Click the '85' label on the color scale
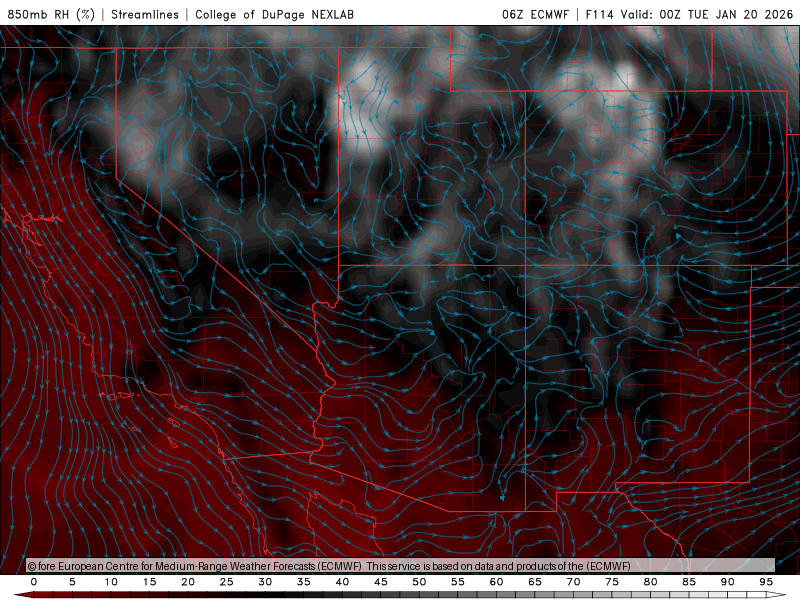The image size is (800, 600). coord(689,582)
